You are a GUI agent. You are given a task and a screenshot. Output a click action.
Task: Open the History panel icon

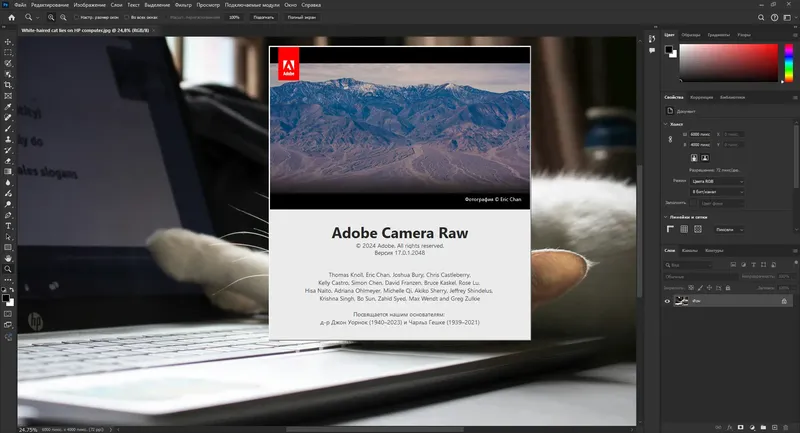(x=652, y=39)
